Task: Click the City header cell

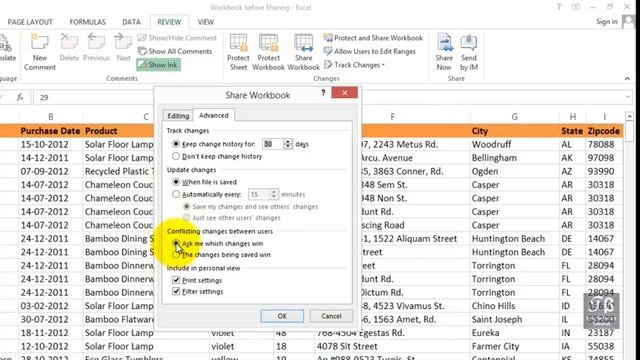Action: tap(514, 131)
